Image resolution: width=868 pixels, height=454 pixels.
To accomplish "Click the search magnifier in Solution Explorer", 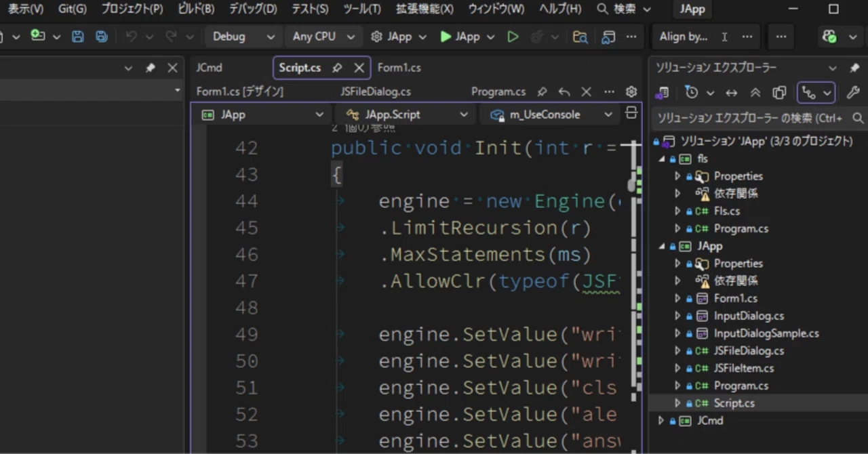I will click(858, 118).
